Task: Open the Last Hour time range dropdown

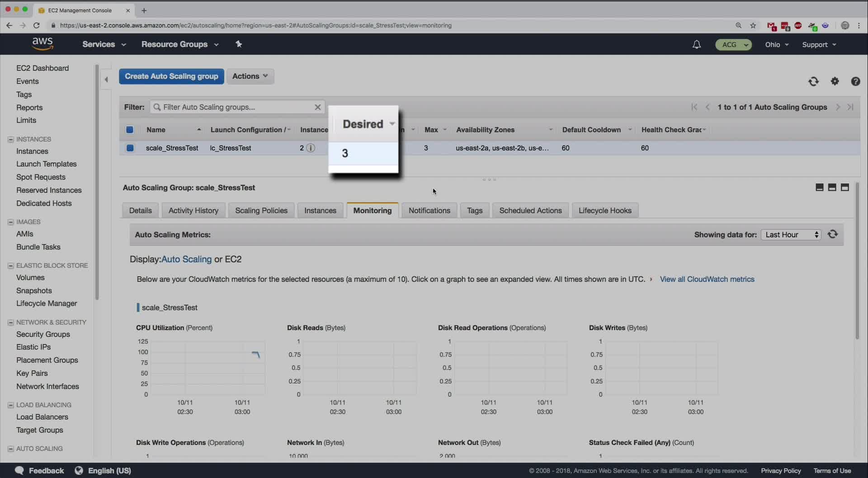Action: pyautogui.click(x=791, y=234)
